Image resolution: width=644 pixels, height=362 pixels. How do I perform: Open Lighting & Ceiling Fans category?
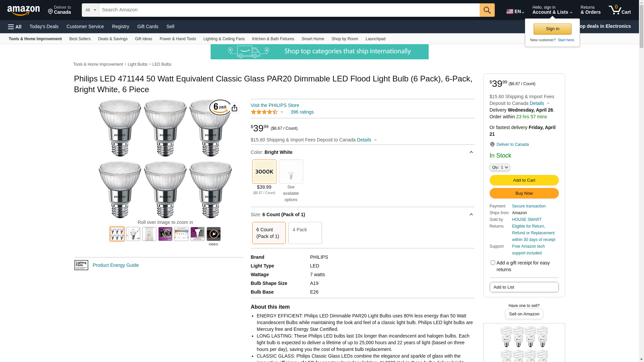[224, 39]
